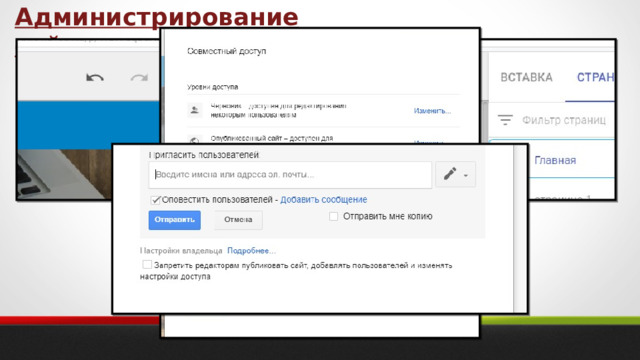
Task: Click the Пригласить пользователей label
Action: (x=204, y=155)
